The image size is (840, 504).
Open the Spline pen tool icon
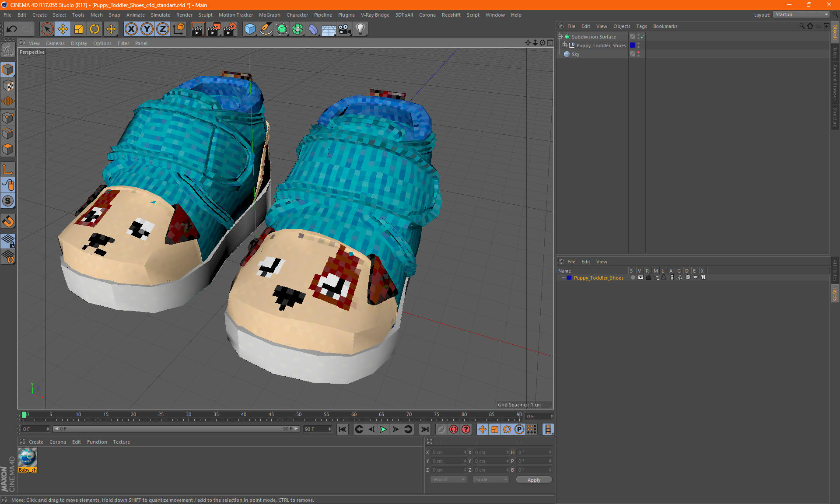pos(266,29)
